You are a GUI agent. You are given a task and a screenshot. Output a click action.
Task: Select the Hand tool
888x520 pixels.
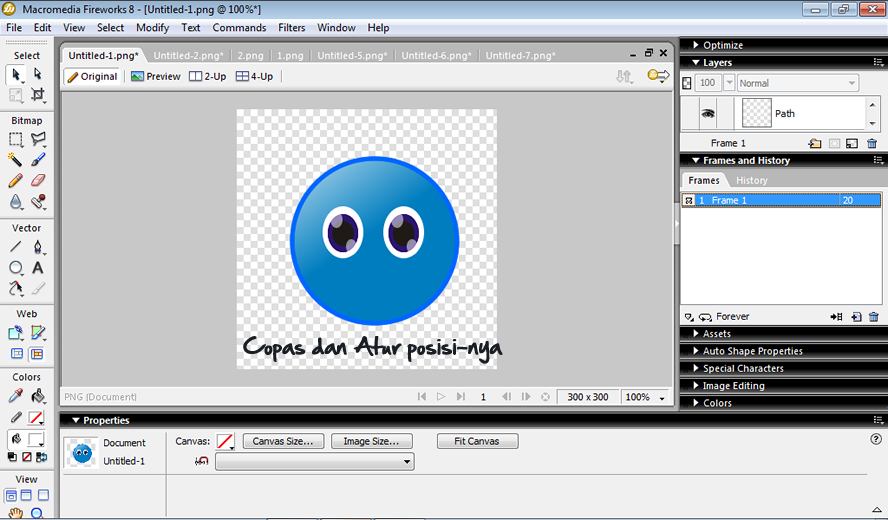(15, 513)
